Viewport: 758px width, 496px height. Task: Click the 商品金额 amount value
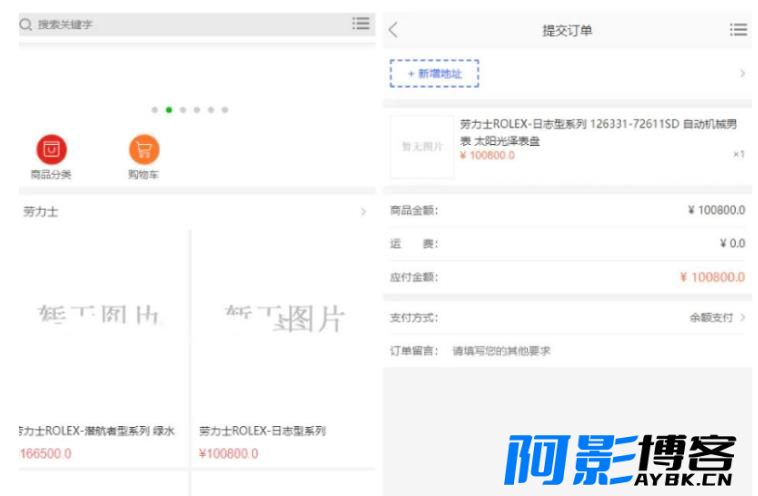pos(717,210)
